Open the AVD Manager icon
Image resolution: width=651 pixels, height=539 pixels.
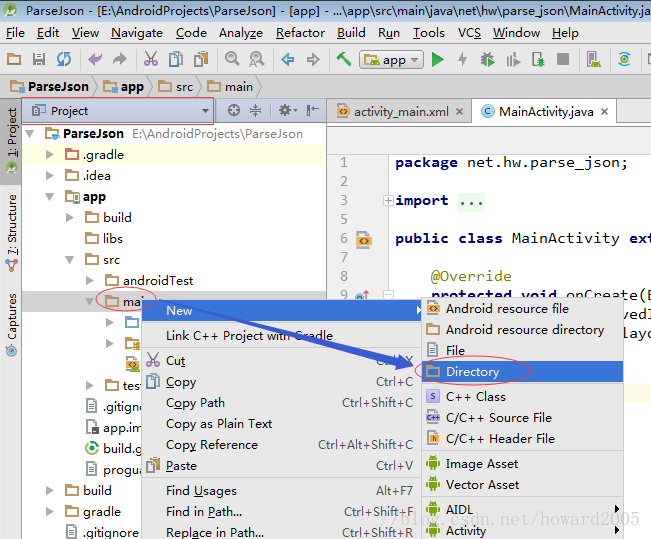click(594, 59)
